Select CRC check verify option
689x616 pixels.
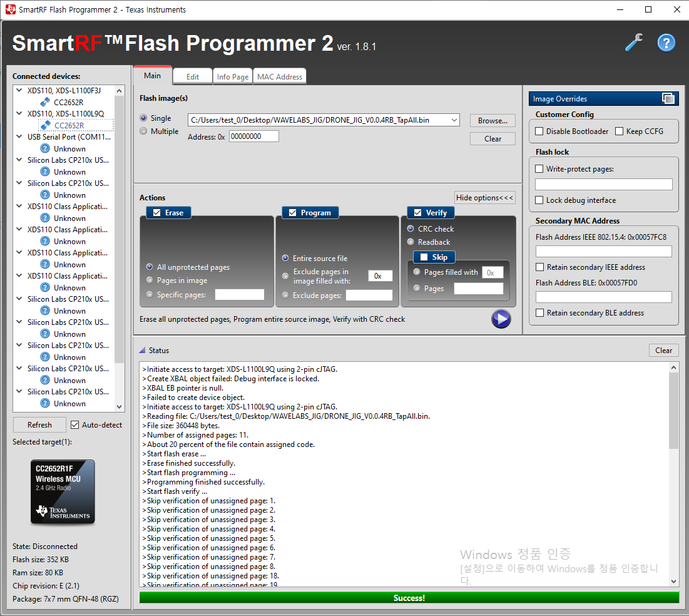pos(411,228)
